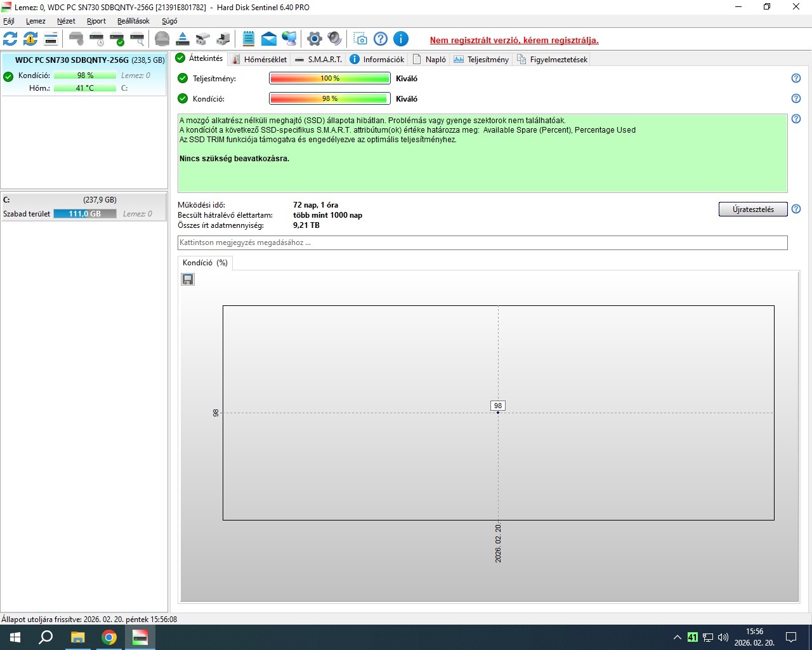Open the Riport menu

click(x=96, y=21)
